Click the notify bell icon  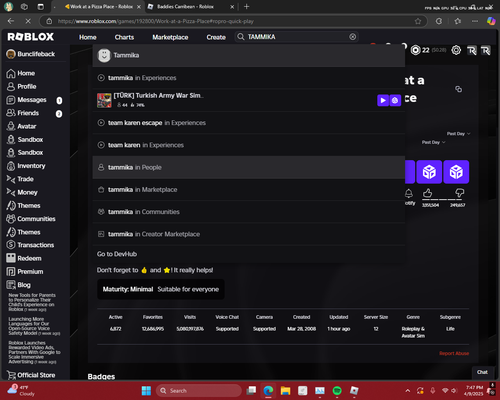click(x=409, y=193)
